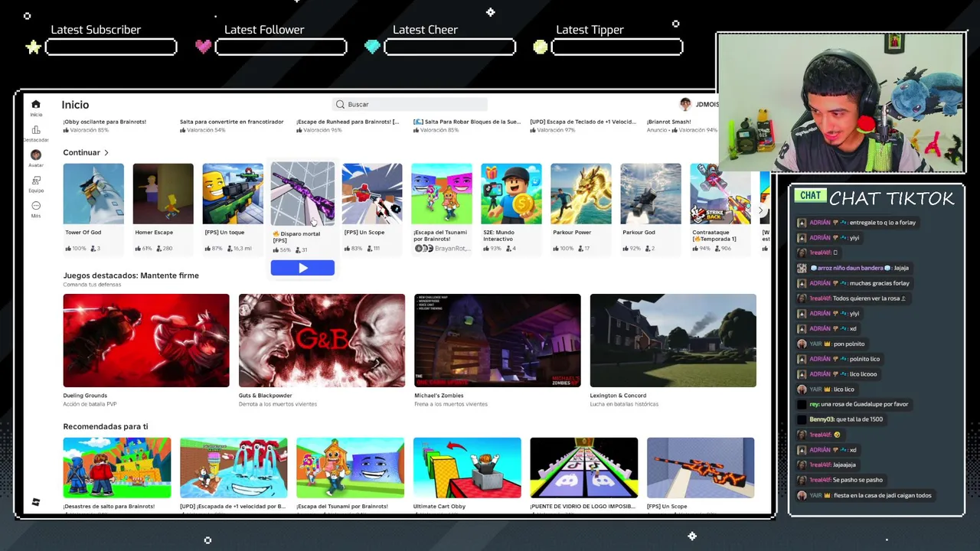Click chat message 'que tal la de 1500'
The height and width of the screenshot is (551, 980).
point(860,419)
